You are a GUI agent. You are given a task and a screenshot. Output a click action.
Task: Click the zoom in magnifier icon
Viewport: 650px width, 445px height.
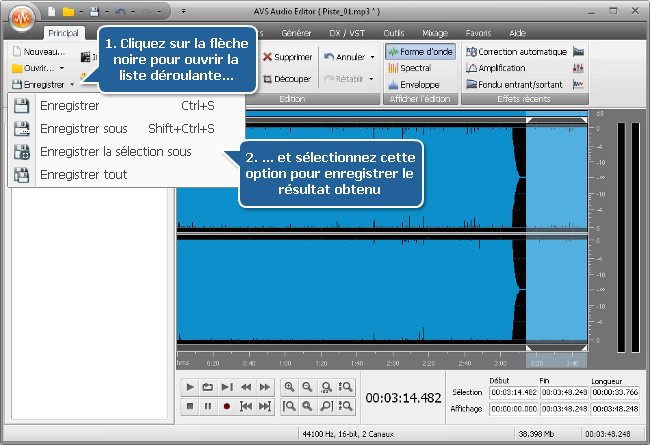[x=289, y=387]
